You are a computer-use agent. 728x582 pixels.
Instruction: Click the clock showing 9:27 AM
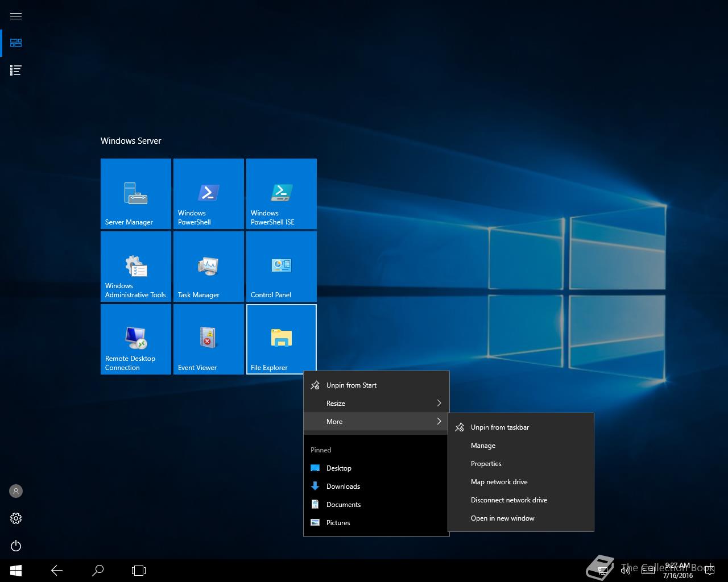(x=677, y=571)
